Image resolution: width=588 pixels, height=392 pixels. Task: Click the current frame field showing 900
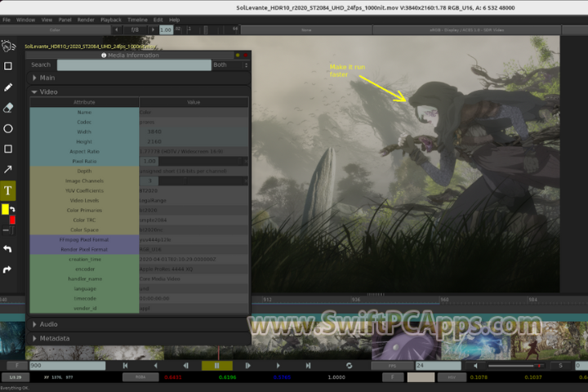[x=68, y=365]
